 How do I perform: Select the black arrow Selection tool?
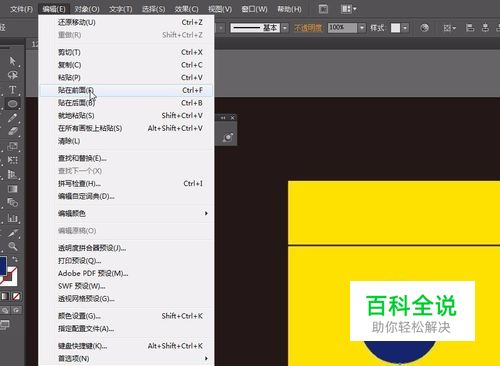pos(12,61)
